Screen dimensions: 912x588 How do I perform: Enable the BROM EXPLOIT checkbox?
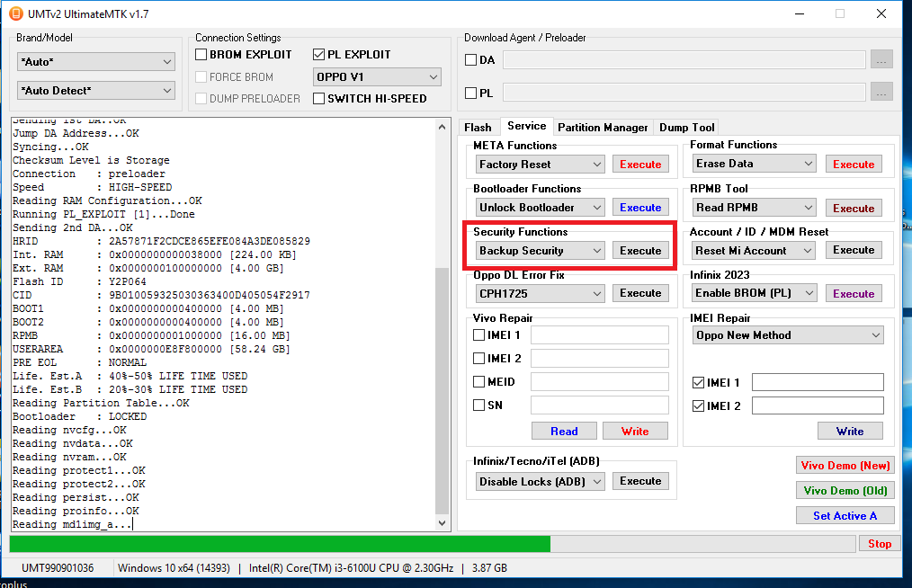pos(202,55)
